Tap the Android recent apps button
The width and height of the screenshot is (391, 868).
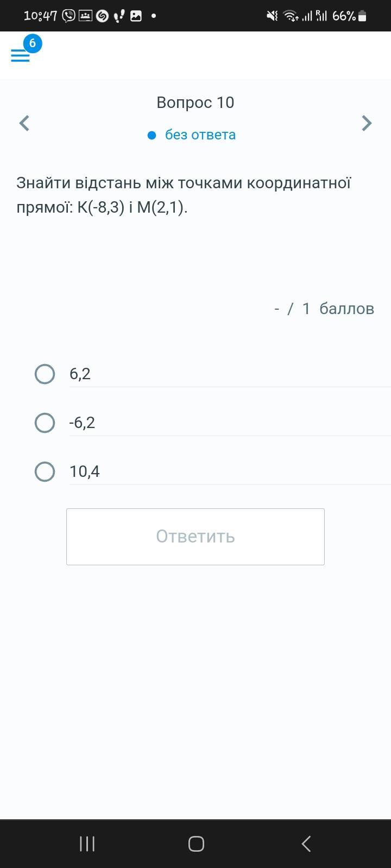tap(87, 844)
